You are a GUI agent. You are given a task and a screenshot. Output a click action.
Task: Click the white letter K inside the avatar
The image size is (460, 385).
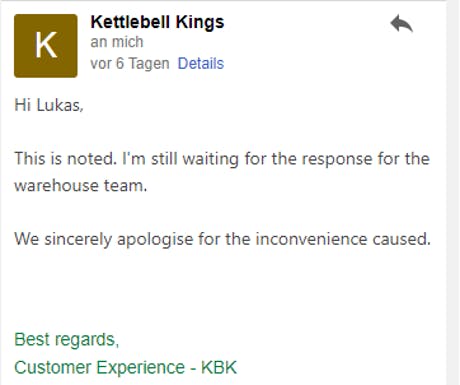(46, 45)
